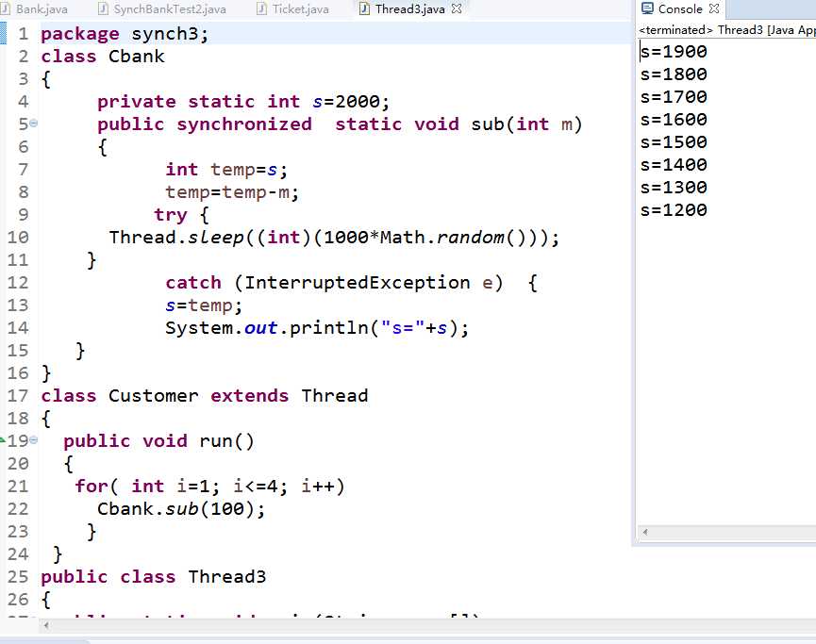Click console output line s=1600
The height and width of the screenshot is (644, 816).
pyautogui.click(x=674, y=120)
